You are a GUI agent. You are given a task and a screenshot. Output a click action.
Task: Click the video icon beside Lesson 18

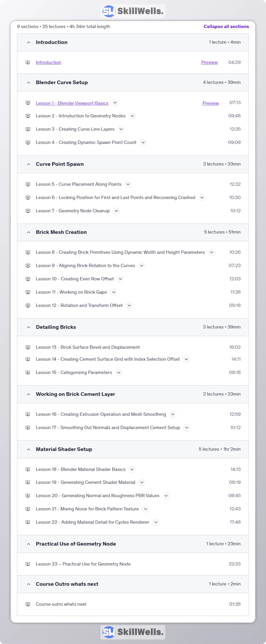point(28,469)
